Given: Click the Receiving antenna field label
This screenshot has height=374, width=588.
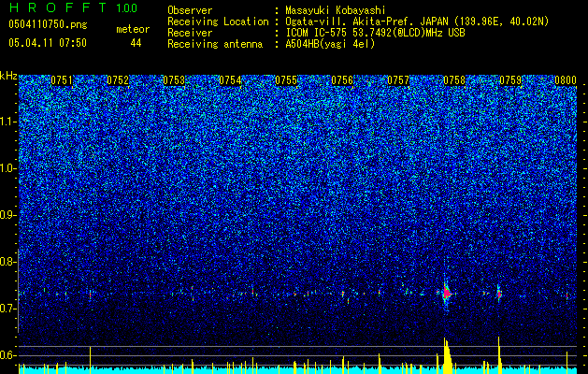Looking at the screenshot, I should click(215, 44).
